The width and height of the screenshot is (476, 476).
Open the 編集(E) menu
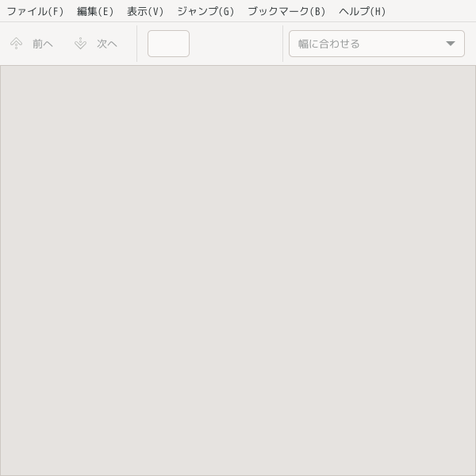pos(95,11)
